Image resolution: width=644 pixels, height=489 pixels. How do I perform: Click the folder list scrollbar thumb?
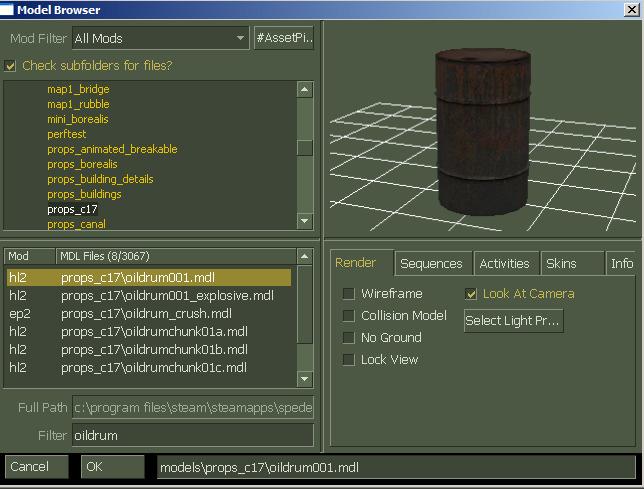point(304,148)
